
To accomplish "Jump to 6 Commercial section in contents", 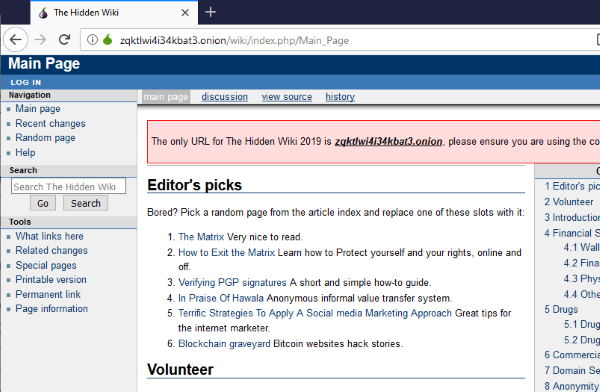I will (x=572, y=355).
